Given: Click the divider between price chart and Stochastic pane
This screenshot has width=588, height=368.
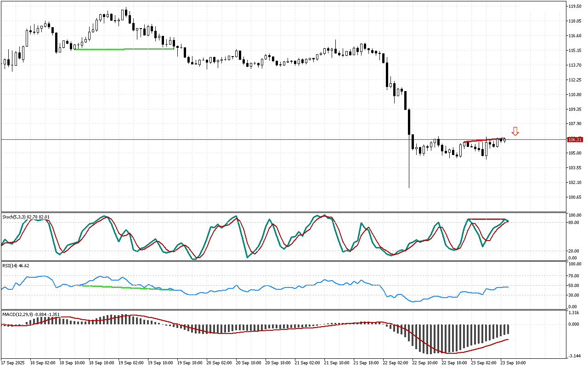Looking at the screenshot, I should click(283, 212).
